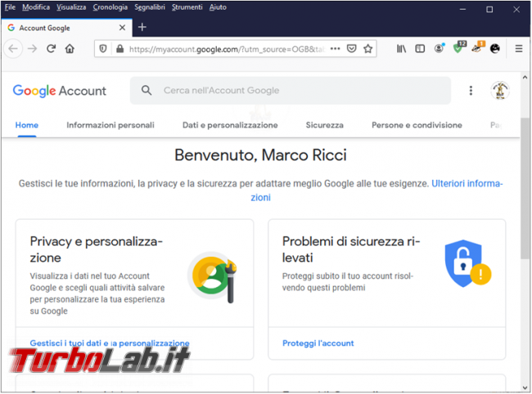Click the Privacy e personalizzazione illustration
The image size is (532, 394).
click(213, 277)
